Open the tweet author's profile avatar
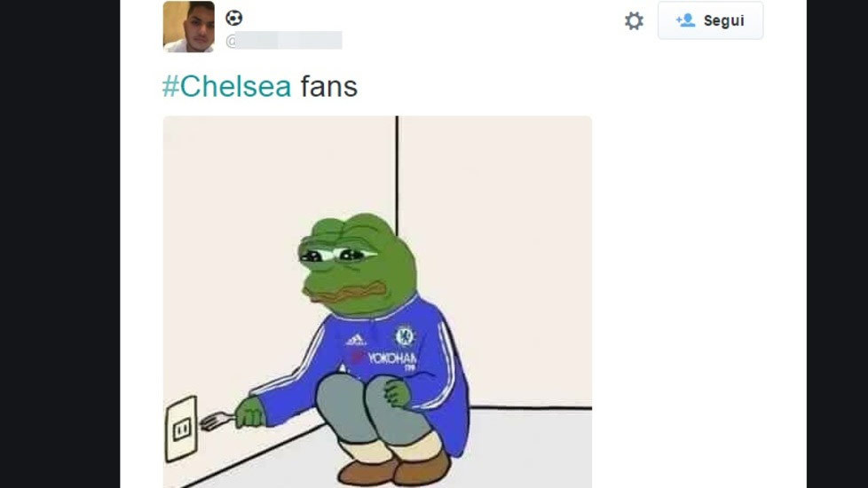 click(x=189, y=27)
